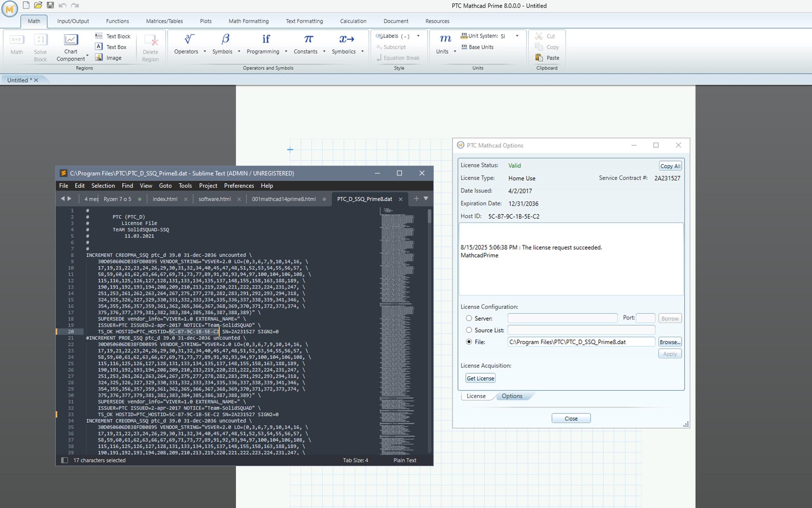
Task: Expand the Unit System SI dropdown
Action: (x=517, y=36)
